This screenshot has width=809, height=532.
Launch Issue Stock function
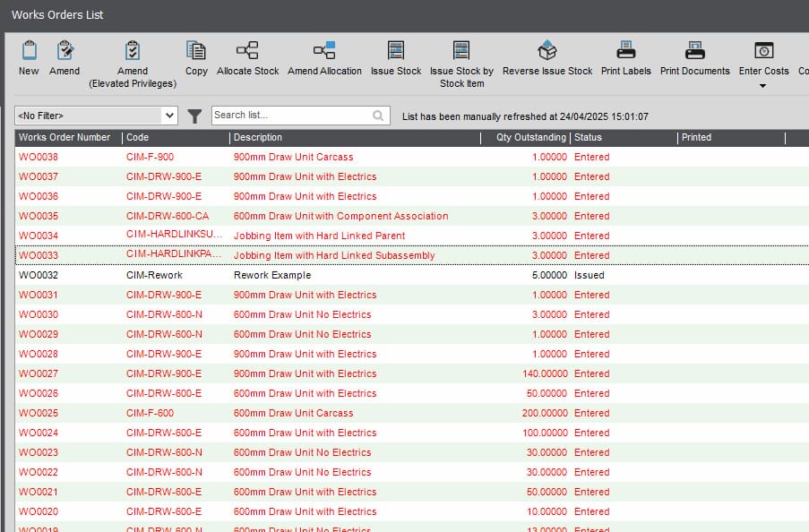(x=396, y=50)
